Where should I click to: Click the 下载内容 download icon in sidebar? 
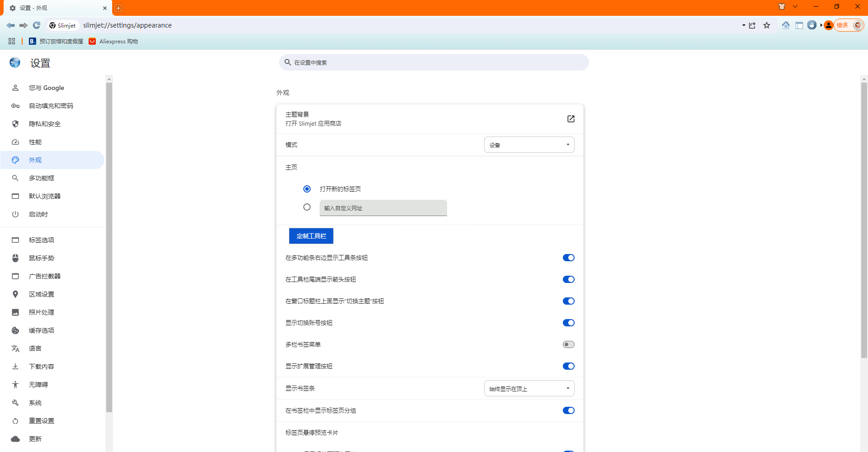point(15,367)
